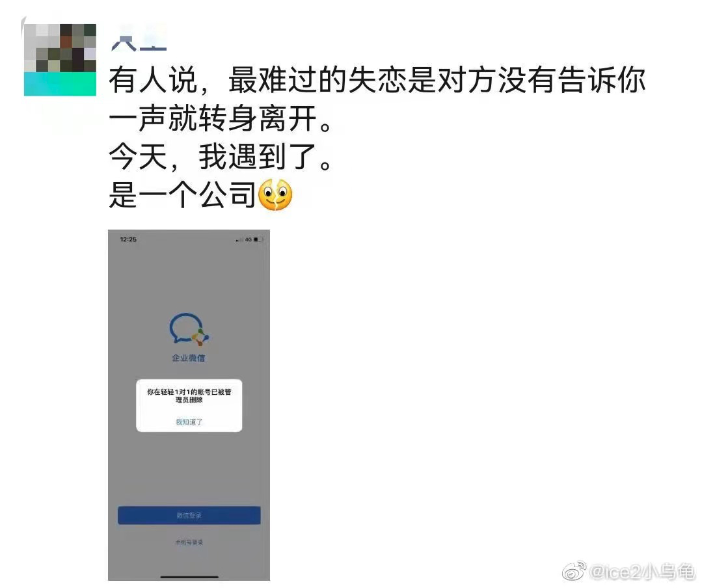Tap the battery icon in the phone status bar
The height and width of the screenshot is (588, 702).
[x=258, y=239]
